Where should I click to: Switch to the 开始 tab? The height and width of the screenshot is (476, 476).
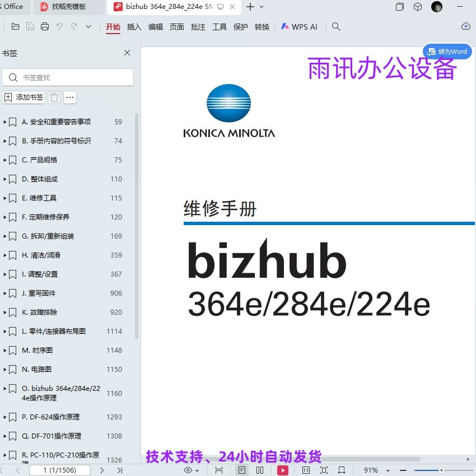(x=113, y=27)
